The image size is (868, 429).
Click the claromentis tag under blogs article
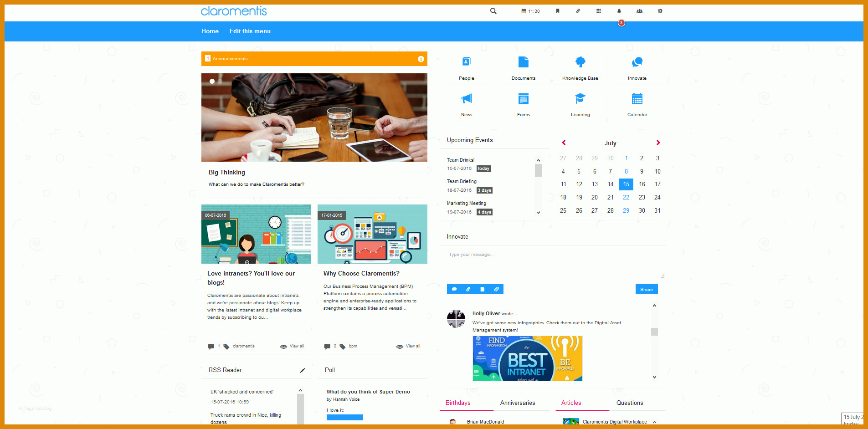(x=244, y=346)
